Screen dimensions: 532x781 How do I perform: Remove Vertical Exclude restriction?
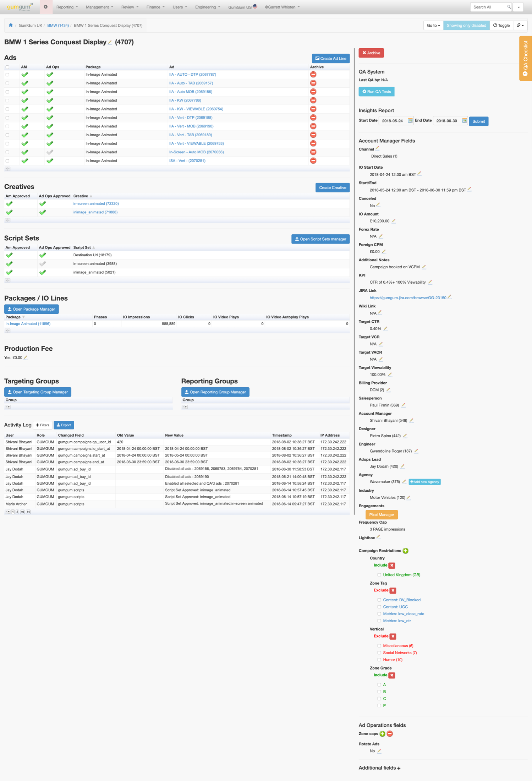[393, 636]
